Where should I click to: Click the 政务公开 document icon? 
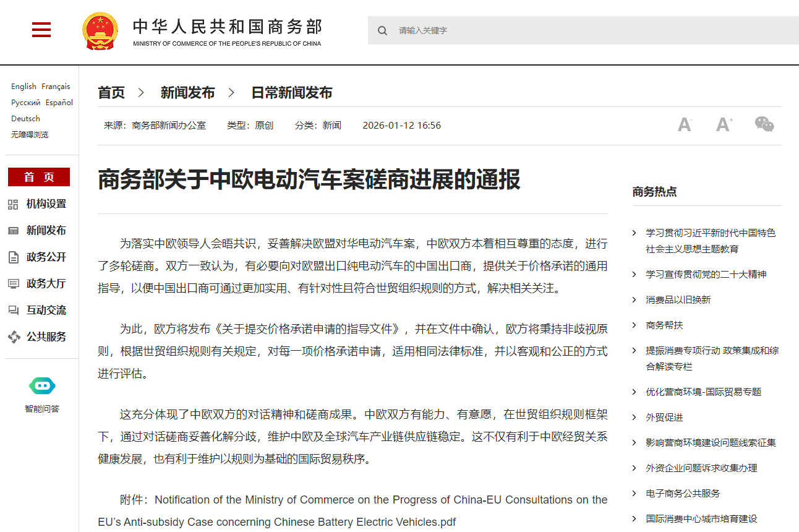[14, 257]
